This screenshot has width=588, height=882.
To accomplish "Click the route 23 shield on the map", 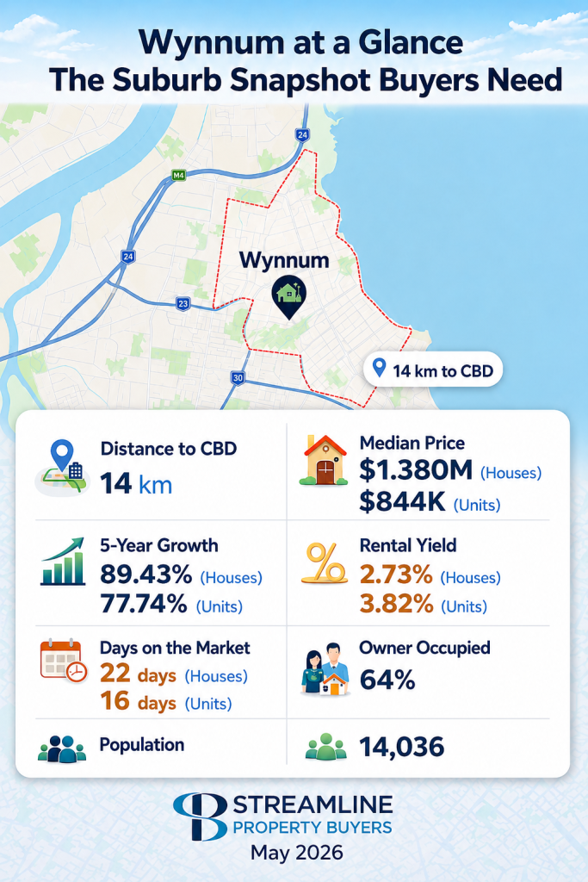I will click(x=183, y=304).
